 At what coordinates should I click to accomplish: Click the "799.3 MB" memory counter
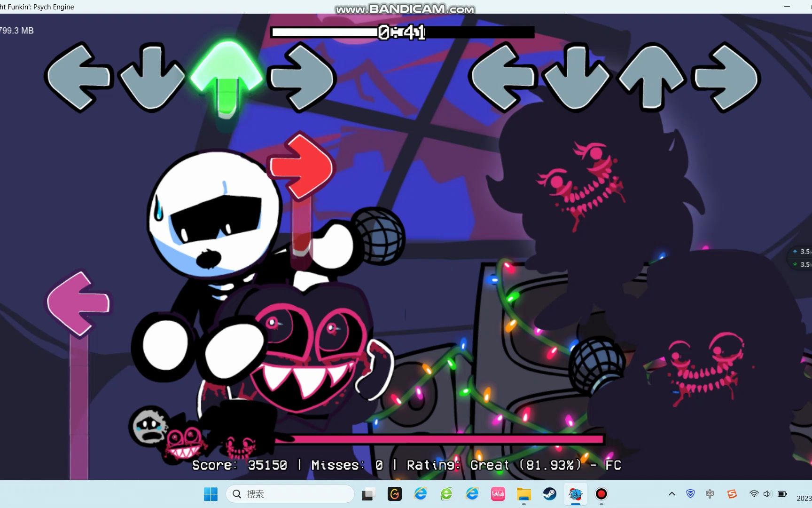tap(17, 31)
